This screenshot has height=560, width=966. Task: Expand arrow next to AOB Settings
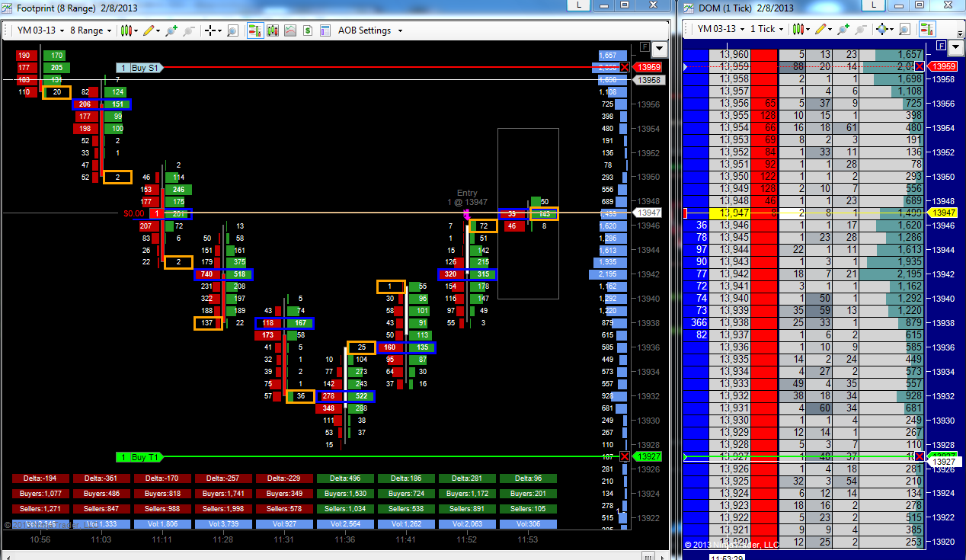(400, 31)
